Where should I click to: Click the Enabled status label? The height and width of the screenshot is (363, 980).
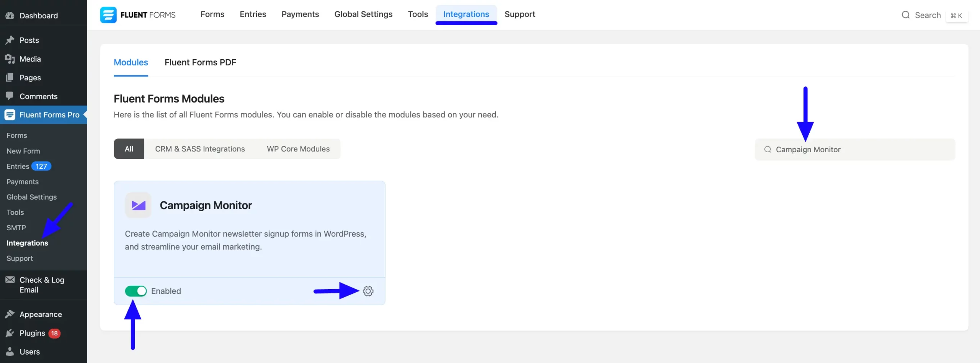166,291
